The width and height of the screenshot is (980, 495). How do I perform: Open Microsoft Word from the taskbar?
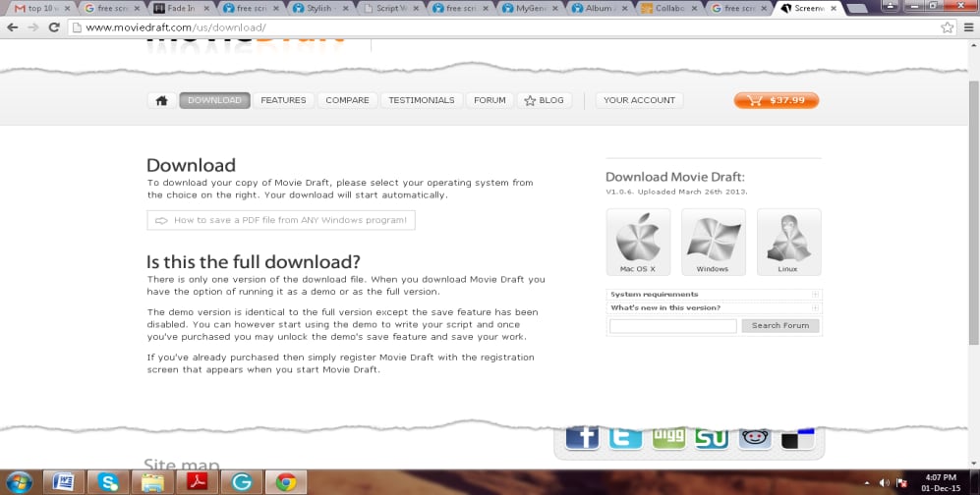[x=63, y=482]
